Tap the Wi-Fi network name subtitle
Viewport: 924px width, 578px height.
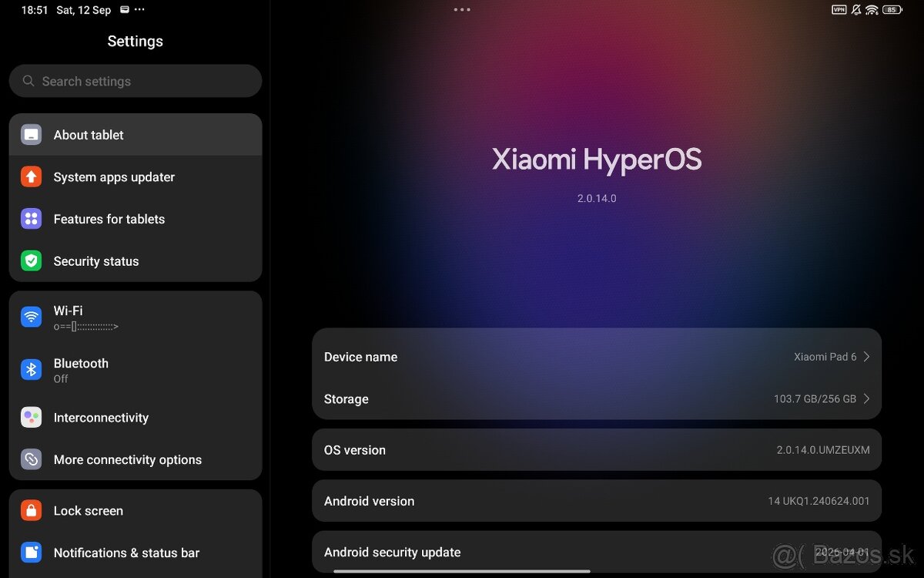coord(86,327)
